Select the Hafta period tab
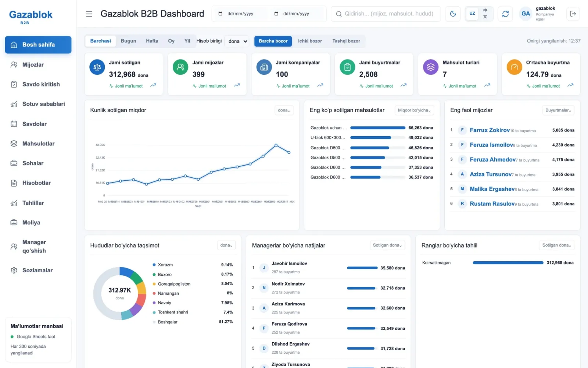This screenshot has height=368, width=588. 152,41
